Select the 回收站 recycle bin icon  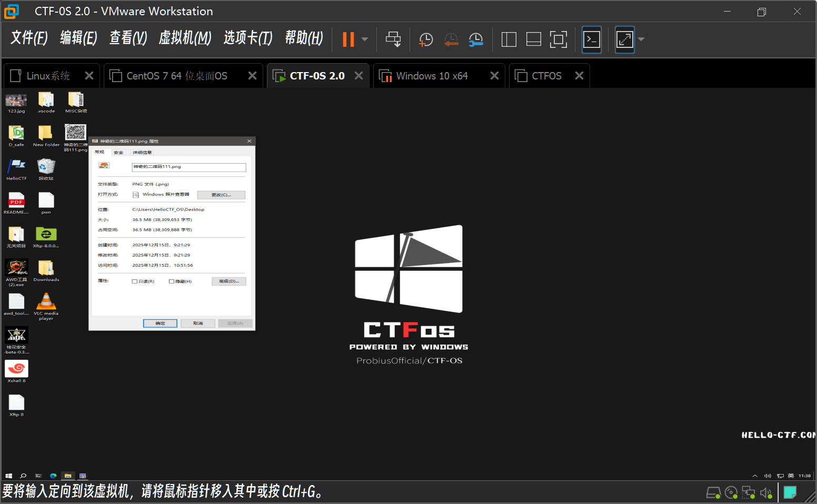click(x=46, y=170)
